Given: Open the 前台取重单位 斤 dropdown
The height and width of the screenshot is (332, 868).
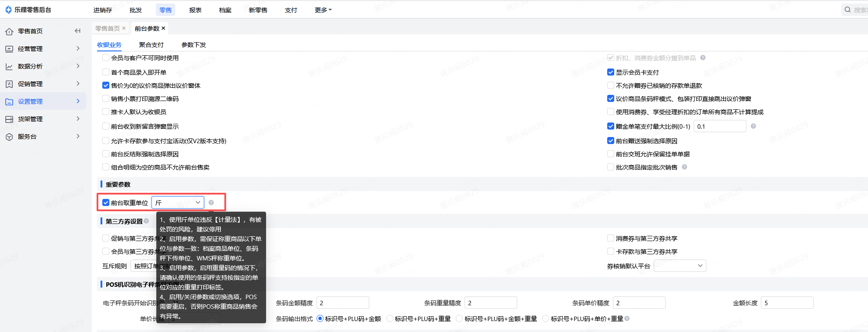Looking at the screenshot, I should click(x=178, y=202).
